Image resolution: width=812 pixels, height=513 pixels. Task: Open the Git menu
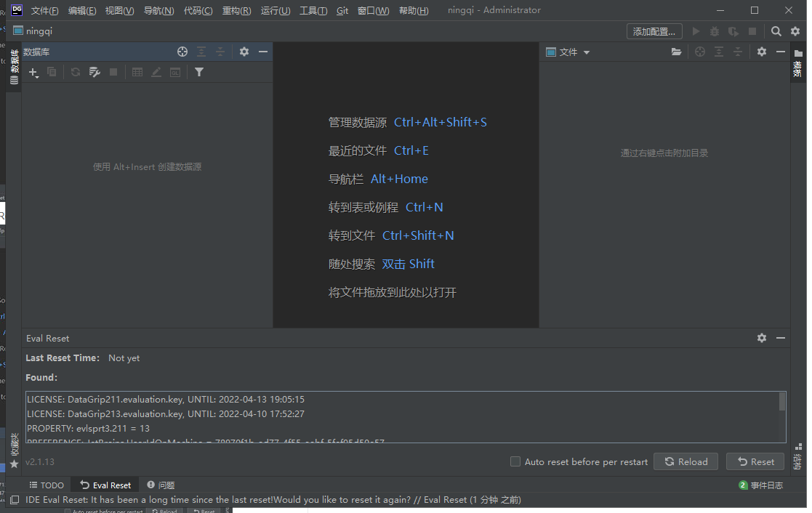[x=342, y=10]
